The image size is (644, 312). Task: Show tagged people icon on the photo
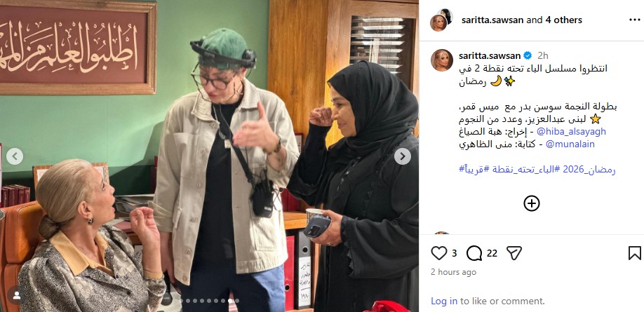16,295
